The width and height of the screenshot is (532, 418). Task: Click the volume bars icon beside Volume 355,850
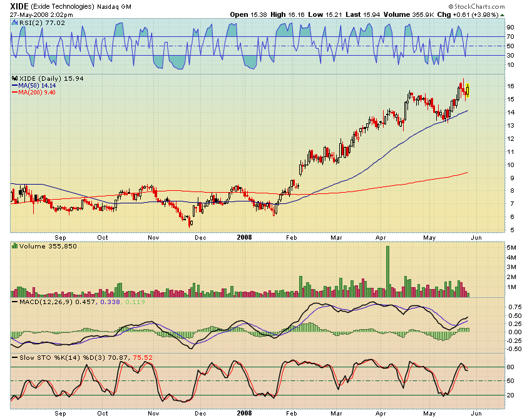[14, 246]
